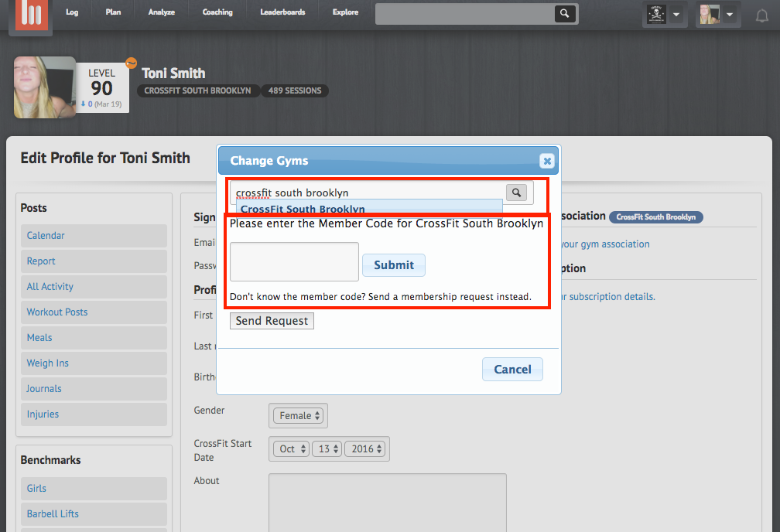
Task: Open the Explore menu
Action: 345,12
